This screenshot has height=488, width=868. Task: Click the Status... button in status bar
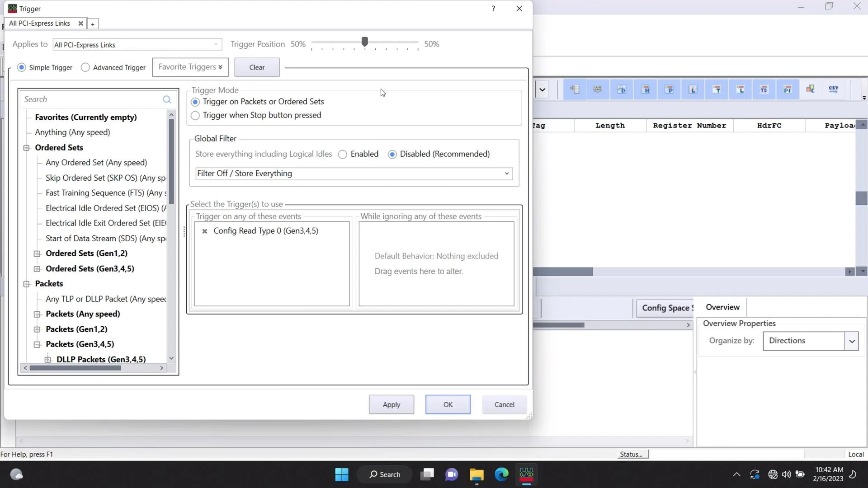(x=633, y=455)
